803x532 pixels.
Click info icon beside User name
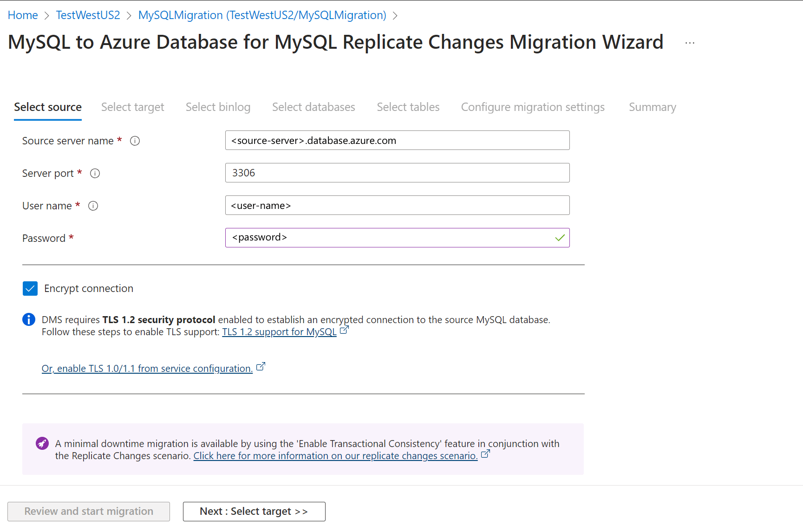93,206
